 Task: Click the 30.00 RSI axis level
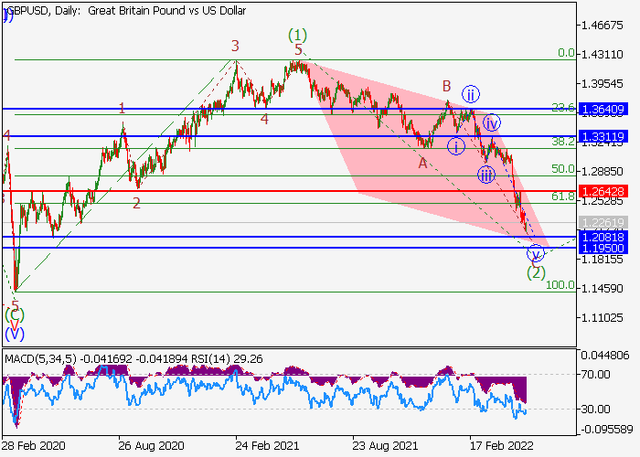pos(596,409)
